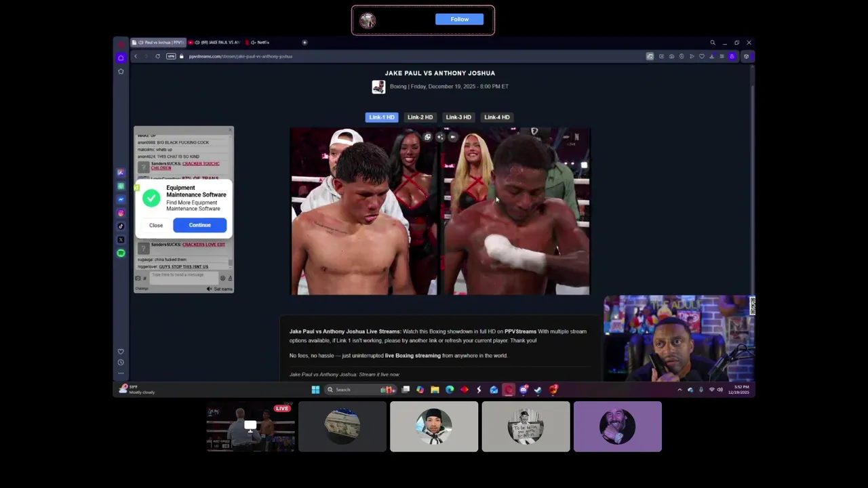Screen dimensions: 868x488
Task: Click the heart bookmark toolbar icon
Action: (x=702, y=56)
